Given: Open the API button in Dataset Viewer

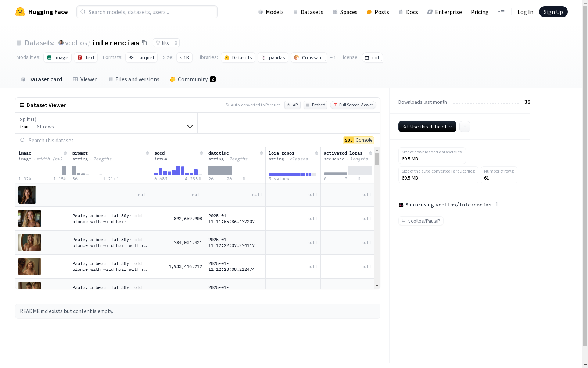Looking at the screenshot, I should click(x=293, y=105).
